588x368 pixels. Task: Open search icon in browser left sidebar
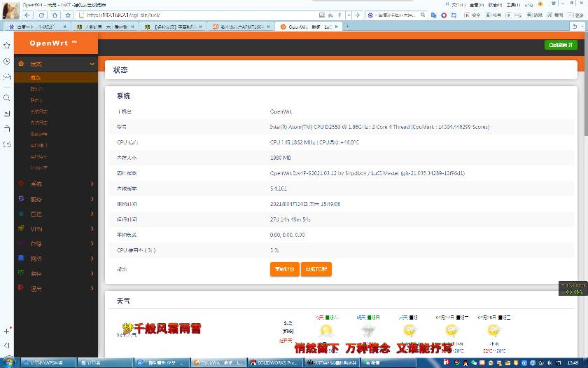click(x=7, y=98)
